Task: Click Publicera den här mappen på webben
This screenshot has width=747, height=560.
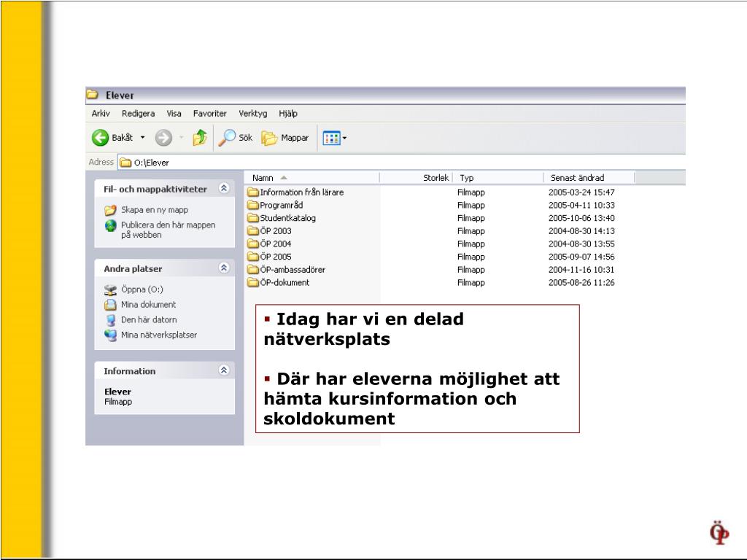Action: pos(169,230)
